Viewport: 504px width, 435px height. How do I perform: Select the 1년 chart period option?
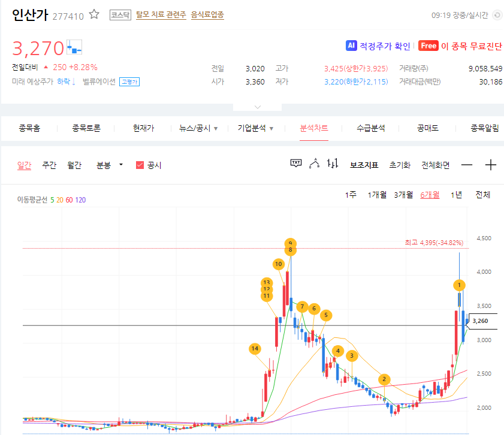[x=455, y=195]
